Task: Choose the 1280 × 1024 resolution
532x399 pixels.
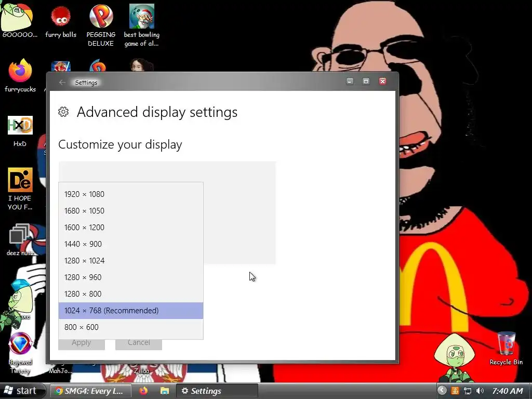Action: click(x=131, y=261)
